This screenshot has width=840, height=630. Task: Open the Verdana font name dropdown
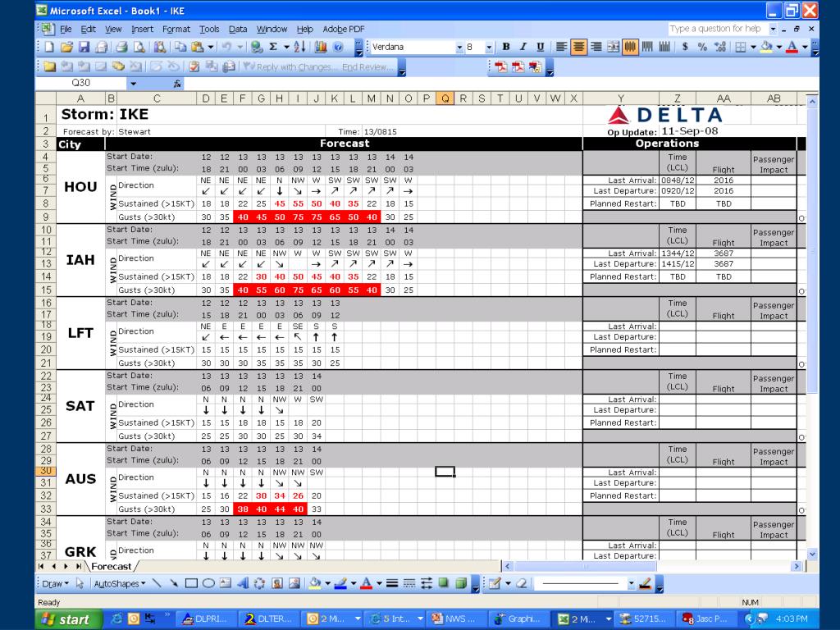click(x=459, y=48)
